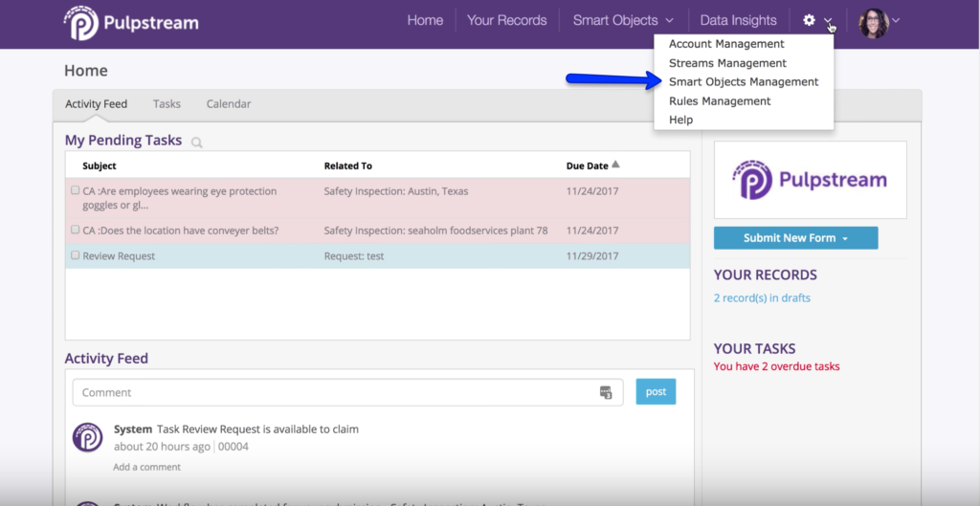The height and width of the screenshot is (506, 980).
Task: Click the System avatar in activity feed
Action: (88, 437)
